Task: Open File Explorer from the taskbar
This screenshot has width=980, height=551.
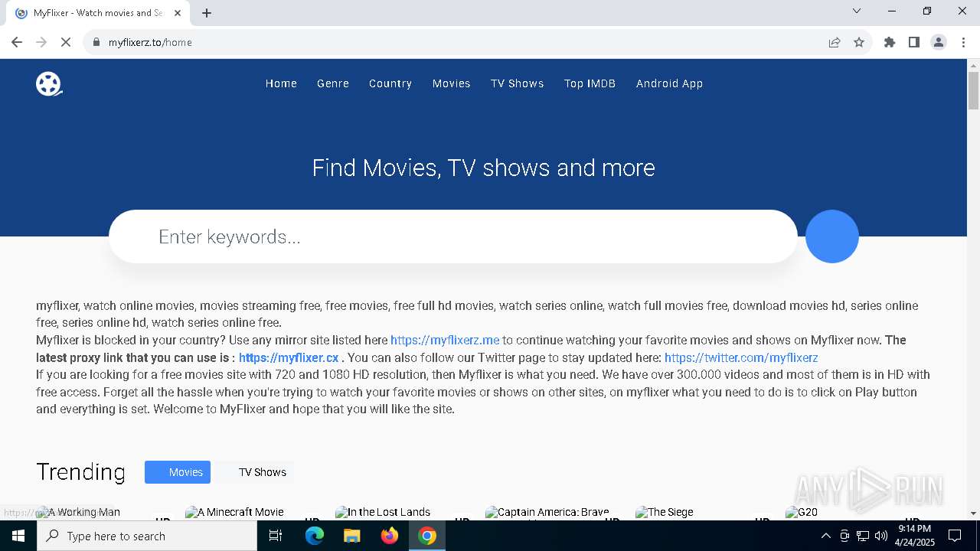Action: pyautogui.click(x=351, y=536)
